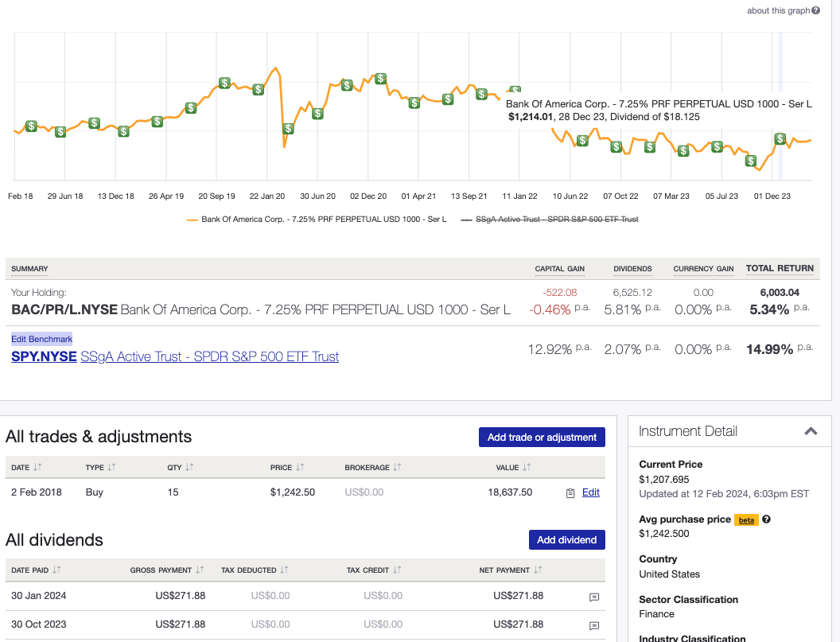
Task: Click the "Add dividend" button
Action: pos(566,539)
